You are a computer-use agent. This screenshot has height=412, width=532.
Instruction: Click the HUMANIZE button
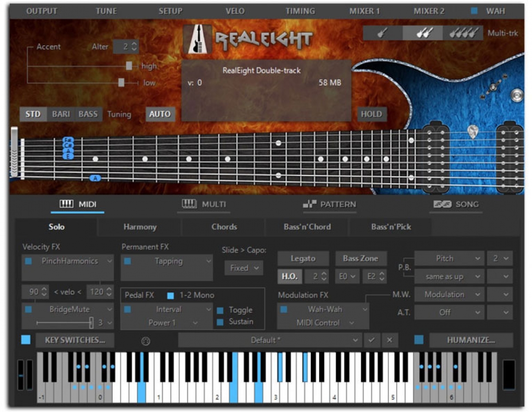pyautogui.click(x=471, y=340)
